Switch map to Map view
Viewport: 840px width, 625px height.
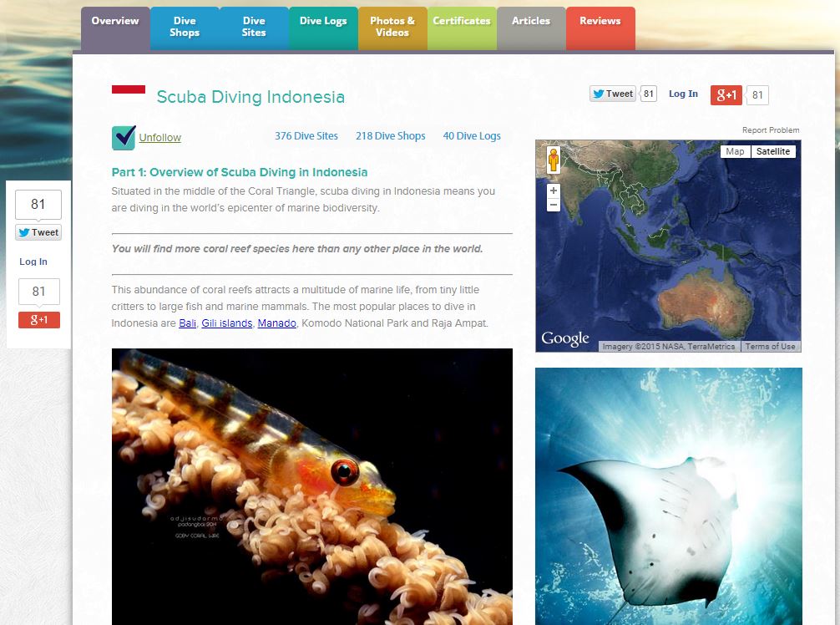click(x=735, y=152)
